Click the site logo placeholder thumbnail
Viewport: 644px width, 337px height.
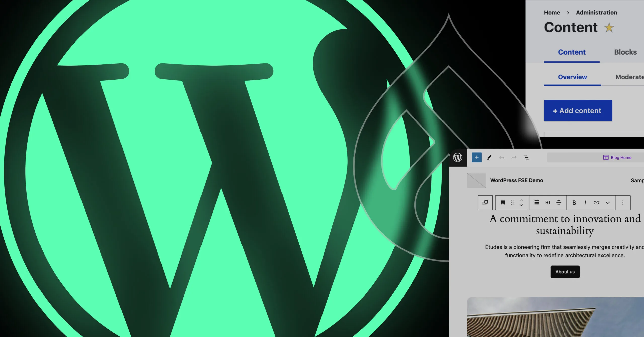click(x=476, y=180)
